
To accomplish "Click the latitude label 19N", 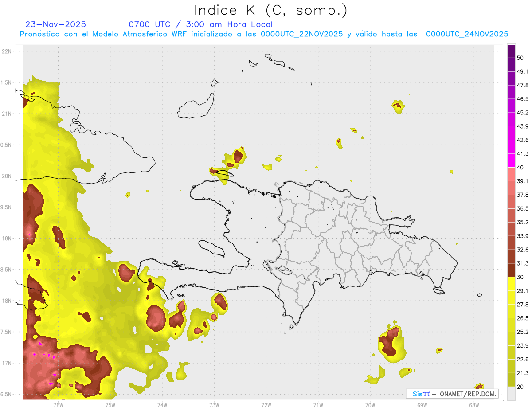I will point(7,239).
